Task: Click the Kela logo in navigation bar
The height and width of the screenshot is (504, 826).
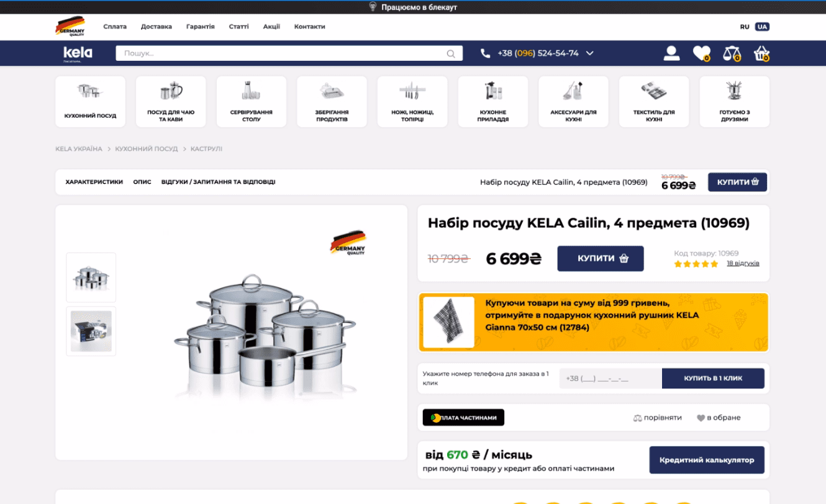Action: pos(78,53)
